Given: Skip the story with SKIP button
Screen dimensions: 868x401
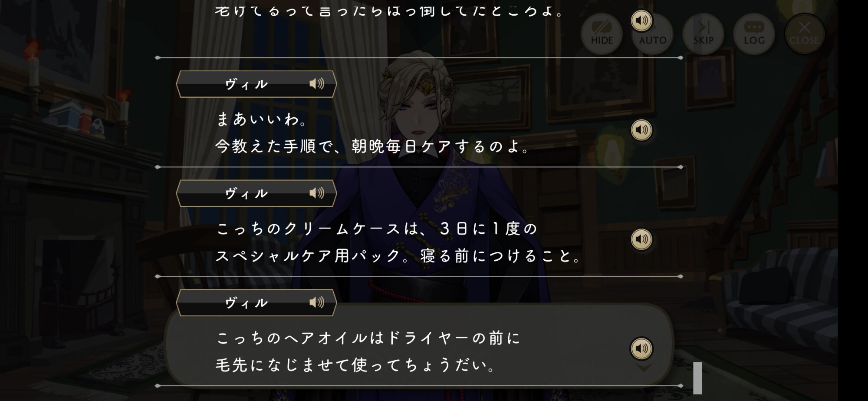Looking at the screenshot, I should point(703,33).
